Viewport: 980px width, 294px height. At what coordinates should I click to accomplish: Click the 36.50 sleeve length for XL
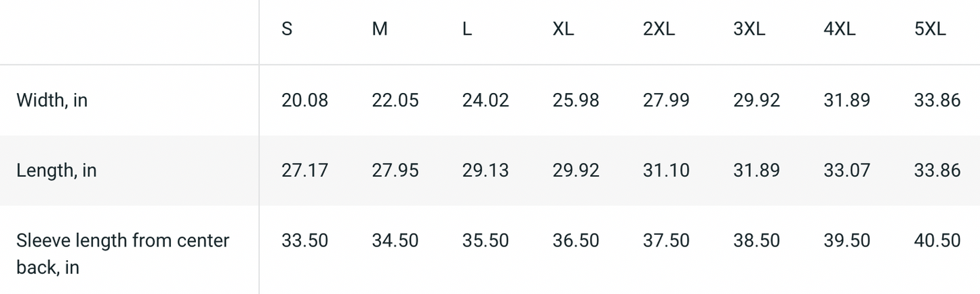coord(576,241)
